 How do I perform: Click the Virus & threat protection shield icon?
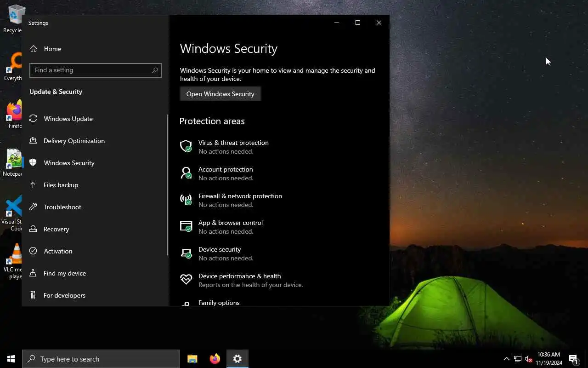pos(186,146)
